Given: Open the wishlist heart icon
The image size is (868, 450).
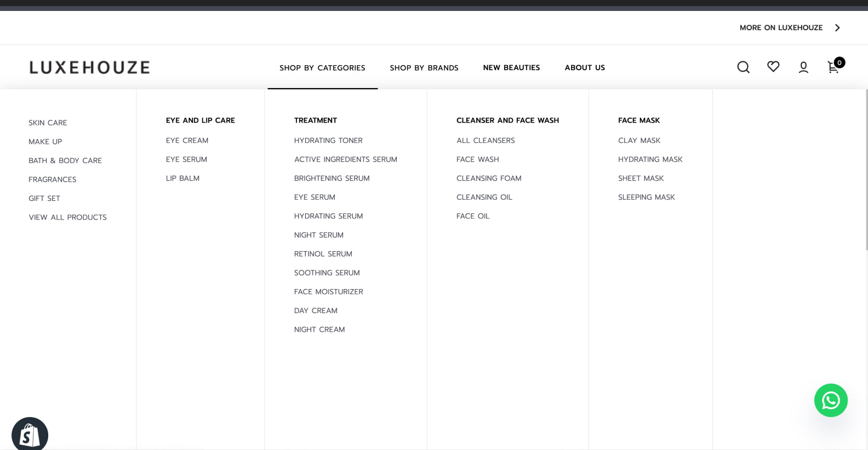Looking at the screenshot, I should coord(773,66).
